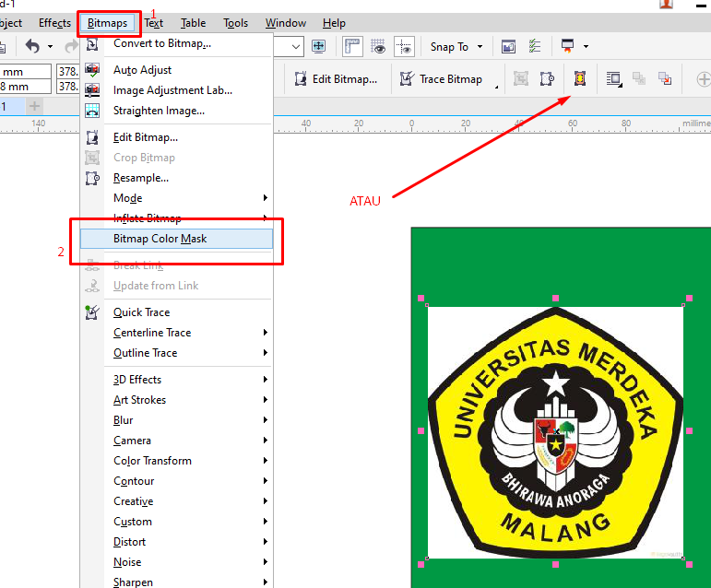Expand Outline Trace submenu
The height and width of the screenshot is (588, 711).
tap(177, 353)
